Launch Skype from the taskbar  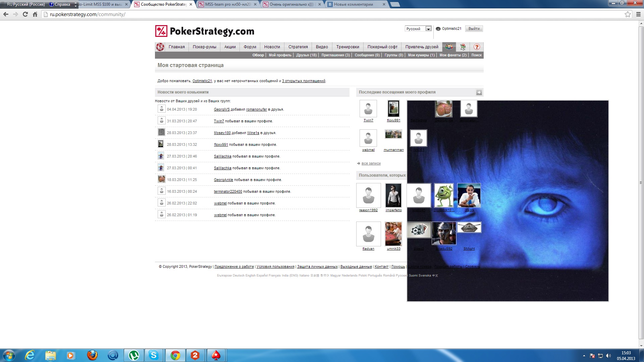point(154,355)
